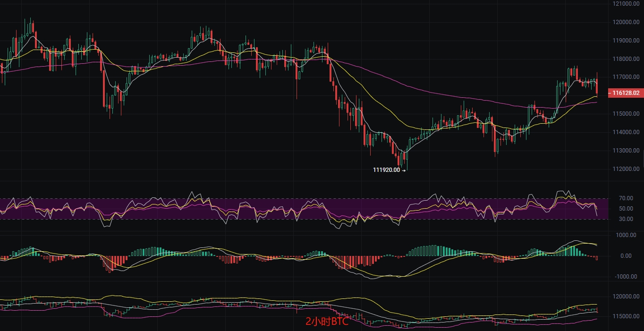Screen dimensions: 644x331
Task: Click the 112000.00 price axis label
Action: click(626, 169)
